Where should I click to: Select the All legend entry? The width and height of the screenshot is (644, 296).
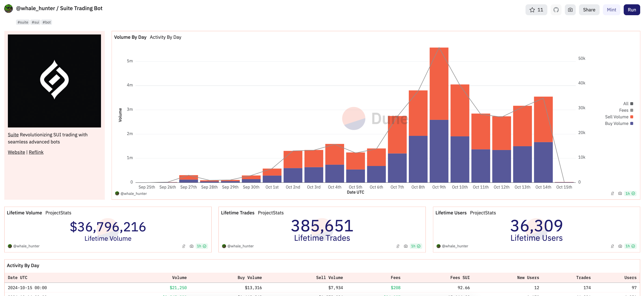click(628, 104)
